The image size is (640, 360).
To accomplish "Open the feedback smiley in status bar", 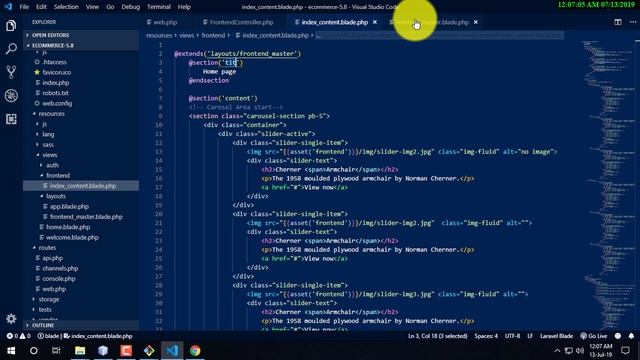I will 618,336.
